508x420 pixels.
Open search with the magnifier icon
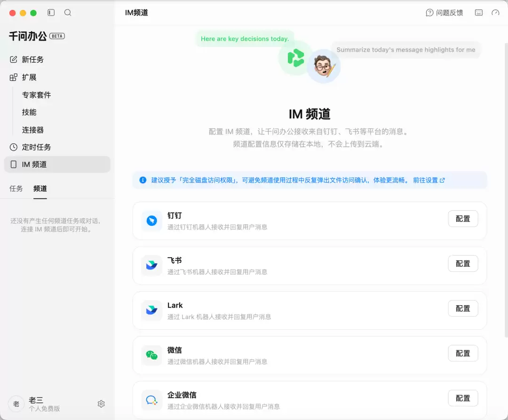68,13
